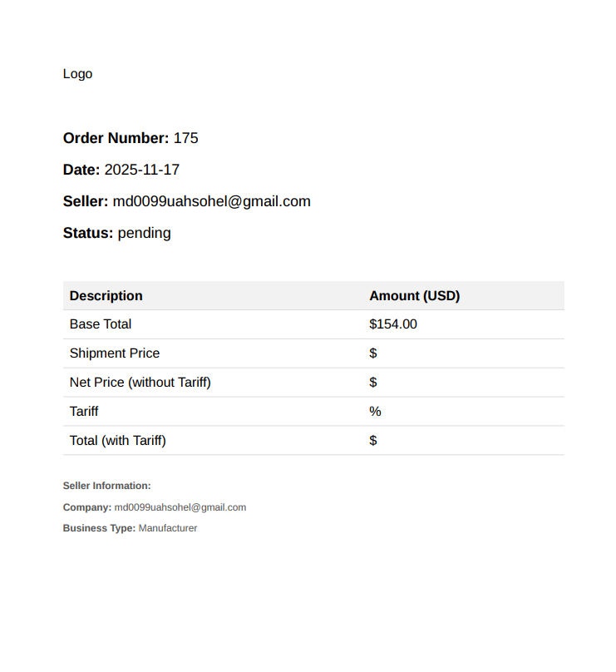Click the email next to Company label

coord(180,507)
